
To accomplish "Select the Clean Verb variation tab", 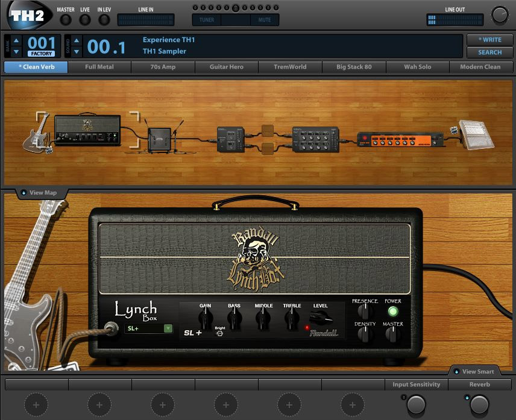I will (36, 67).
